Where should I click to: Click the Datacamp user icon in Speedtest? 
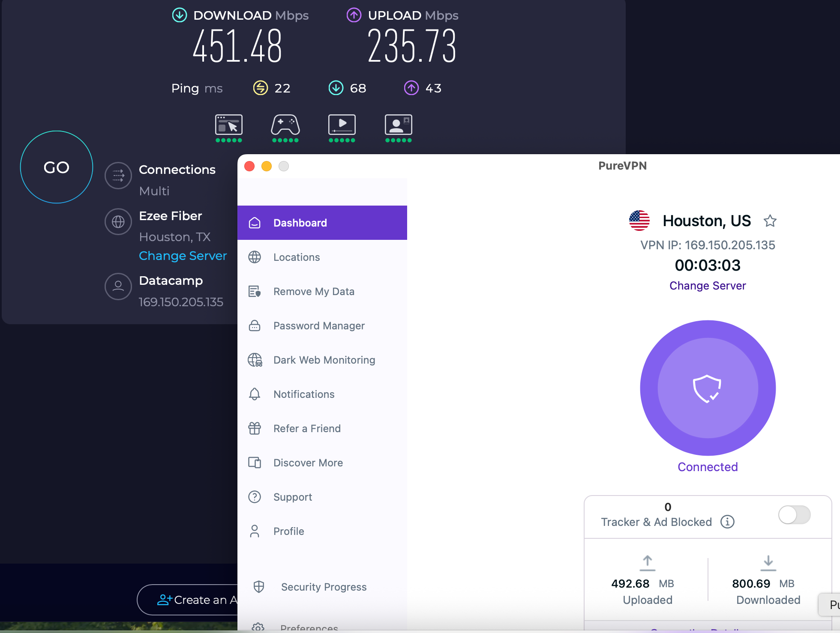(x=118, y=286)
